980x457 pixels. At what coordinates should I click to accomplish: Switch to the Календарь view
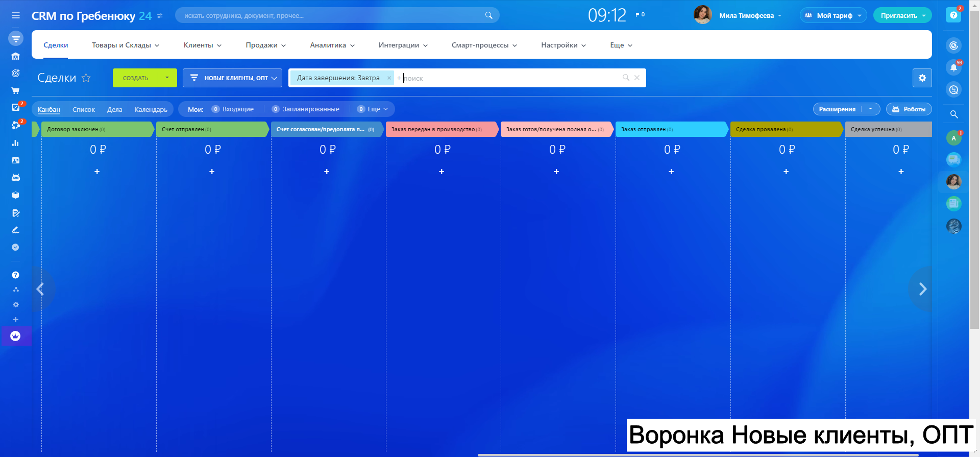151,109
